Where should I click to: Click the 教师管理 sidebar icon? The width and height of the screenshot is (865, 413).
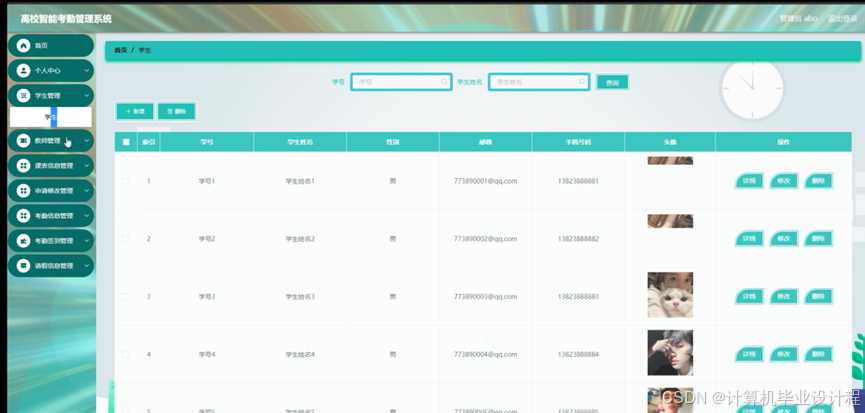(x=23, y=141)
